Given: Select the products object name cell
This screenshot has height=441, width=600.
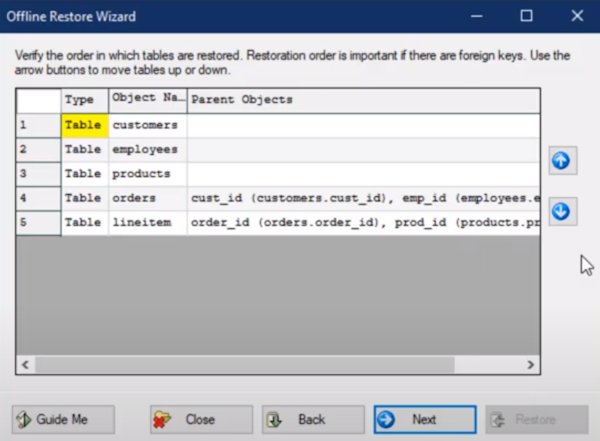Looking at the screenshot, I should [x=148, y=174].
